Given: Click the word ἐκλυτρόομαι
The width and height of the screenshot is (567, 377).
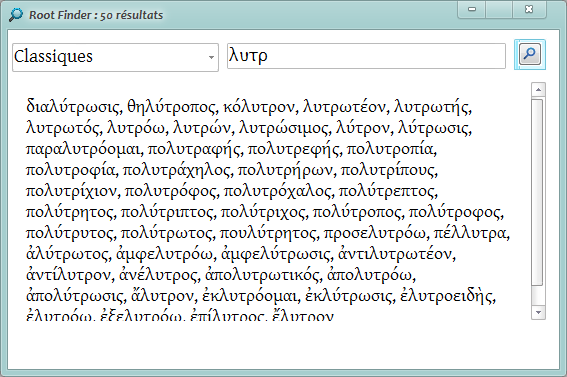Looking at the screenshot, I should 250,296.
